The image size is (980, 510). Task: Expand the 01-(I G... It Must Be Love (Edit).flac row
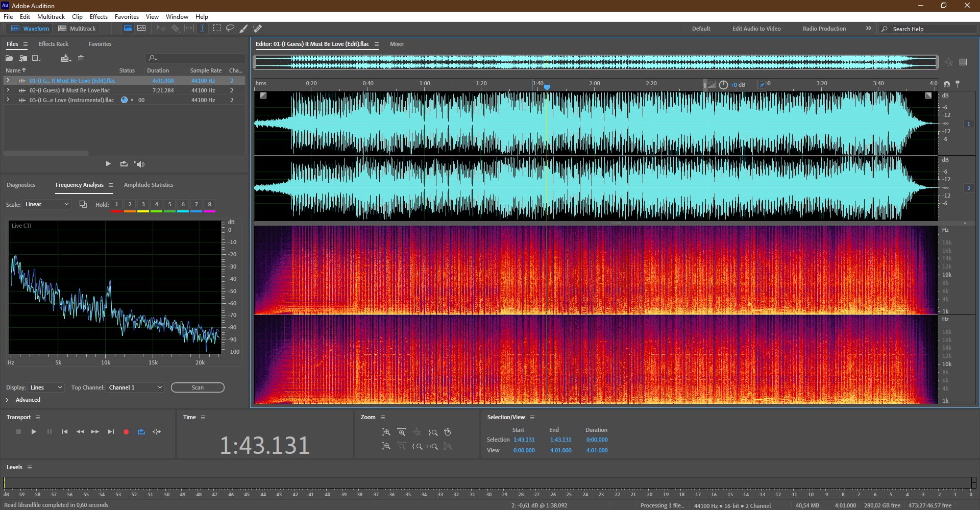pyautogui.click(x=8, y=81)
